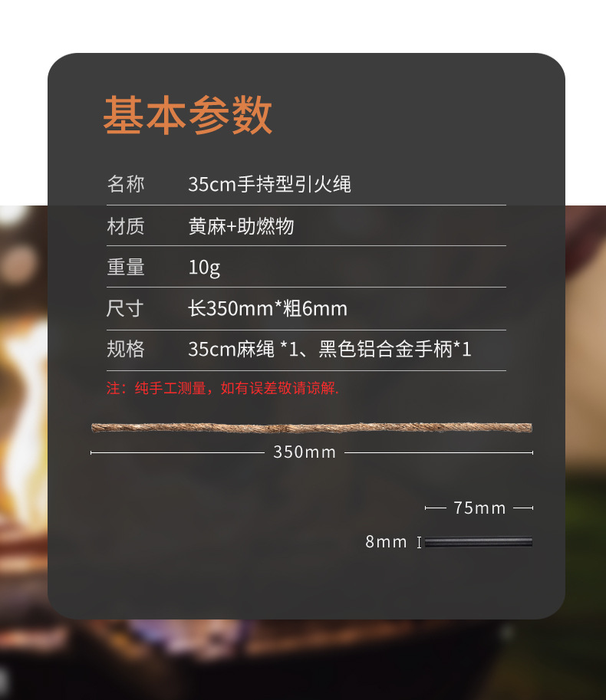
Task: Select the 名称 row label
Action: pos(126,184)
